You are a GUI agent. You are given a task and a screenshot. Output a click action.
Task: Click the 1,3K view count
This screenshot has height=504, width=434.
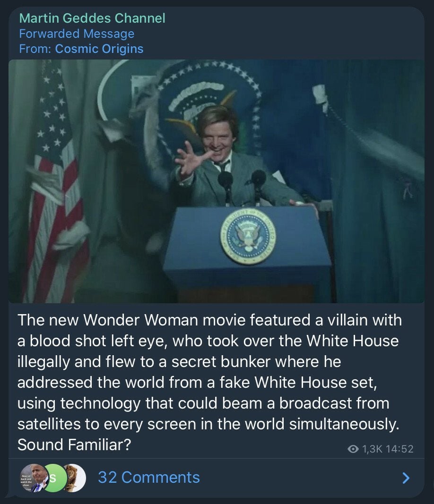pos(372,449)
